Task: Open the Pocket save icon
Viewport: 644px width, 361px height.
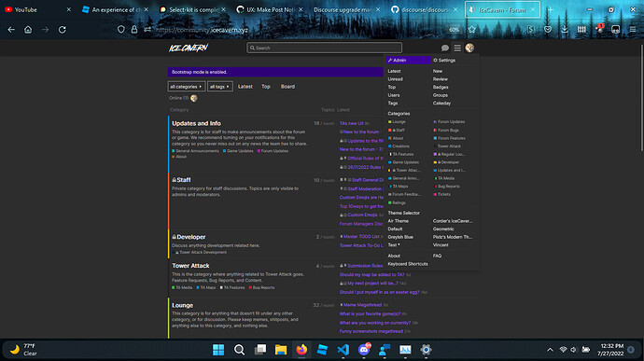Action: [x=548, y=30]
